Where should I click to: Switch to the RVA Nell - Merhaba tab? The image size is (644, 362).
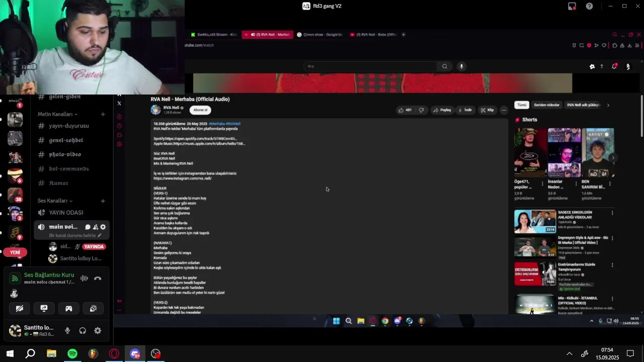[267, 35]
